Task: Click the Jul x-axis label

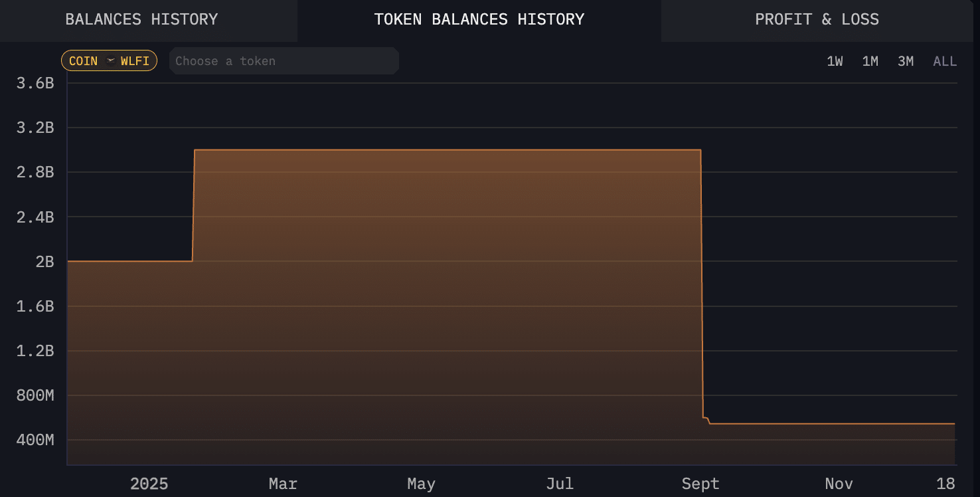Action: click(x=560, y=484)
